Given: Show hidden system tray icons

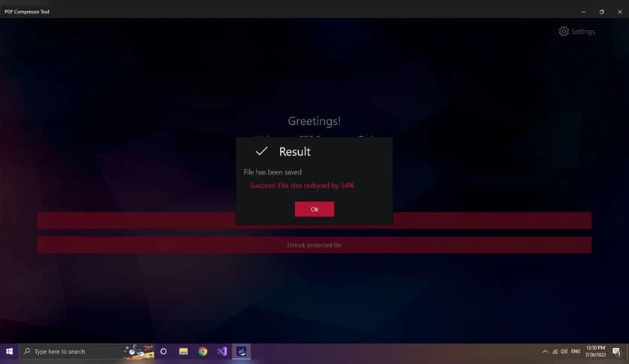Looking at the screenshot, I should [545, 351].
